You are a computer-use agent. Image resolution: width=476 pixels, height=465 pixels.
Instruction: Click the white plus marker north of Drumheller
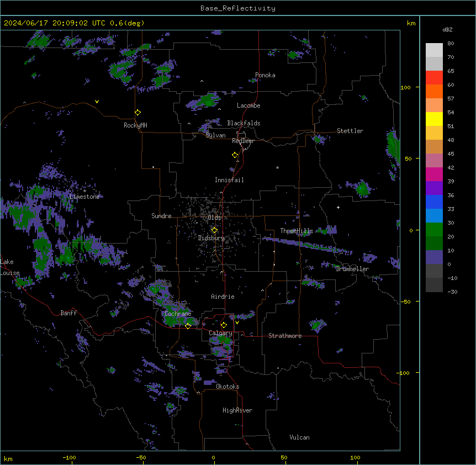(x=338, y=207)
